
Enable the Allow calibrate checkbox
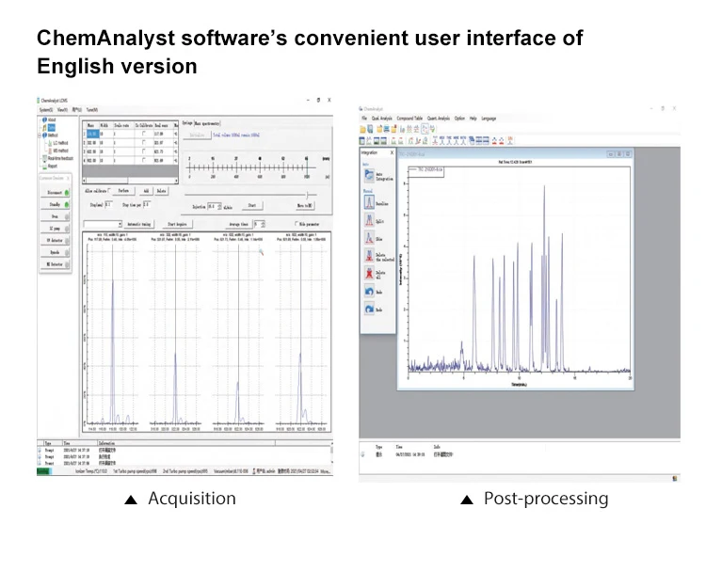109,190
